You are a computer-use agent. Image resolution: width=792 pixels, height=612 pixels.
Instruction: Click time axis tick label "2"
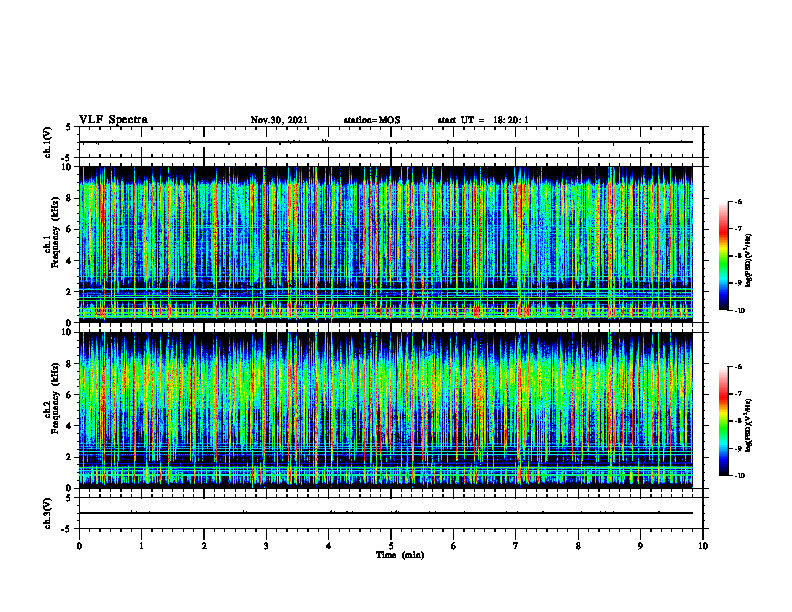pyautogui.click(x=204, y=546)
